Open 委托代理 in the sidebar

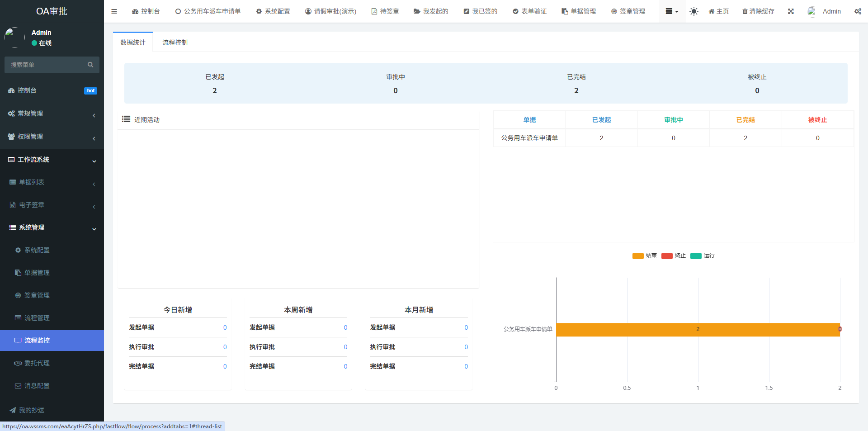pos(37,363)
